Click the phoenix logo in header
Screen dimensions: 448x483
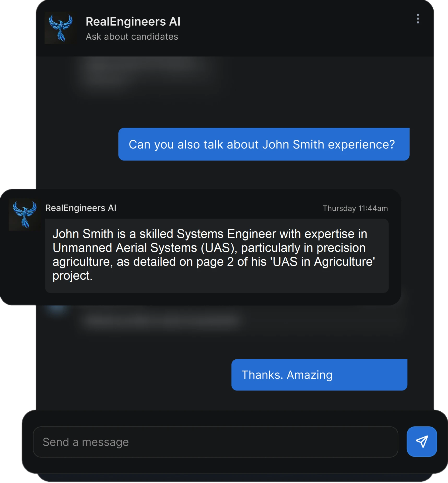pyautogui.click(x=61, y=28)
